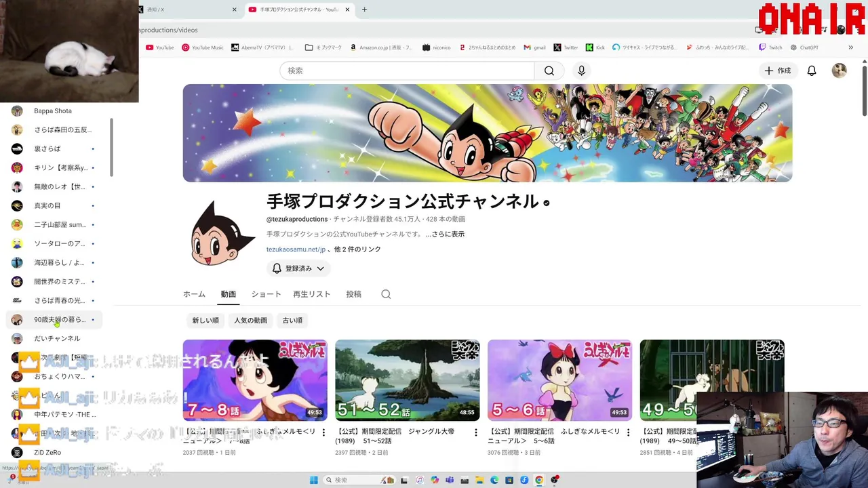Play ふしぎなメルモ 7~8話 thumbnail
The image size is (868, 488).
click(255, 380)
